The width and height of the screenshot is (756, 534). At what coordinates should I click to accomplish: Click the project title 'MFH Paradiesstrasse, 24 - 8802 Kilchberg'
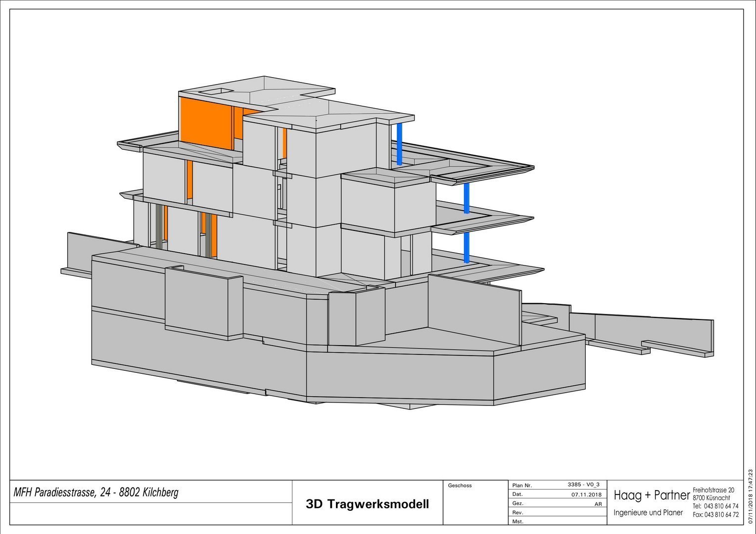(x=96, y=492)
